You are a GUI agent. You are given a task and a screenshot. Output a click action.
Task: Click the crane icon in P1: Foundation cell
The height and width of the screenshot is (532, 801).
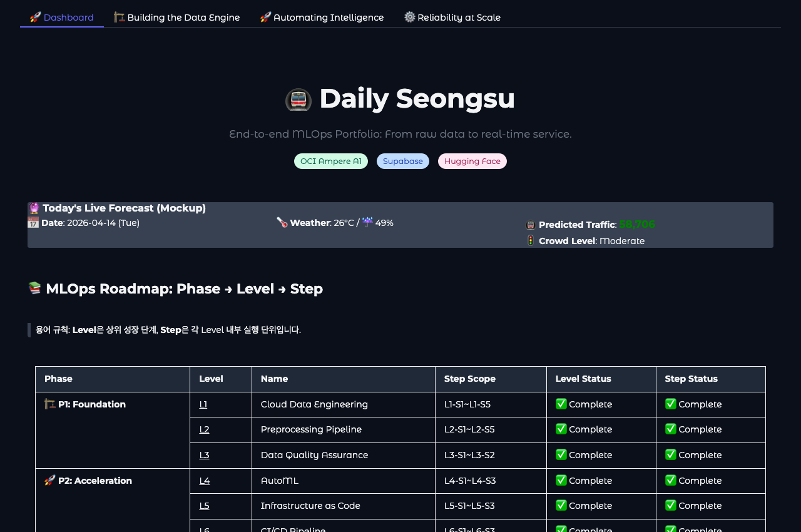point(50,404)
